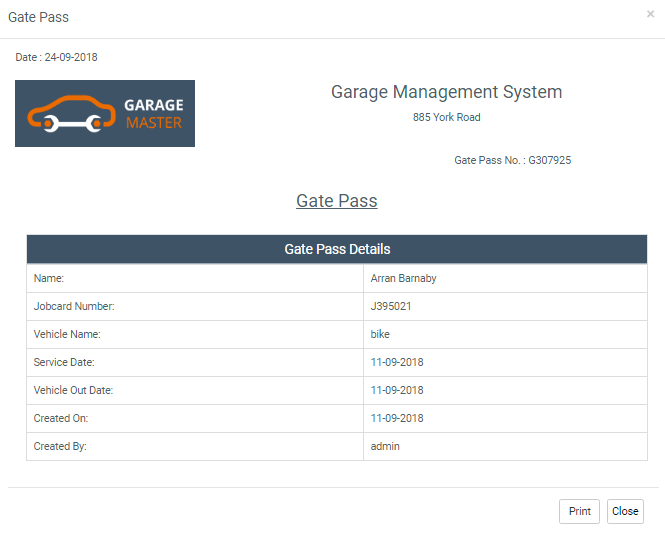Click the Date 24-09-2018 text
The width and height of the screenshot is (665, 543).
click(x=56, y=57)
